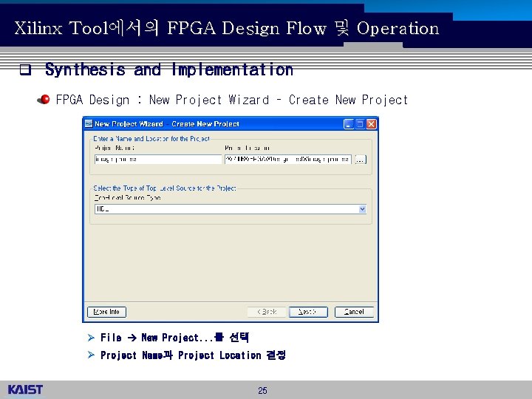Click the 'File → New Project...' instruction text

[174, 337]
